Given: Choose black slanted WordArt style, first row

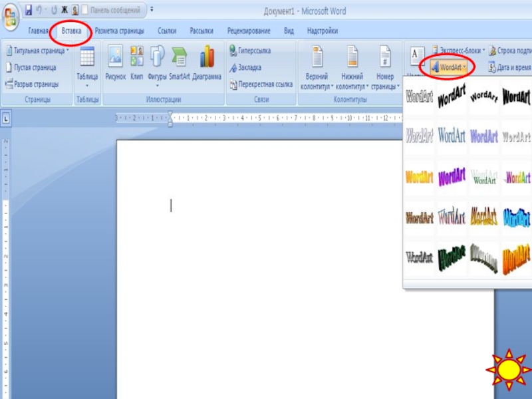Looking at the screenshot, I should tap(452, 96).
